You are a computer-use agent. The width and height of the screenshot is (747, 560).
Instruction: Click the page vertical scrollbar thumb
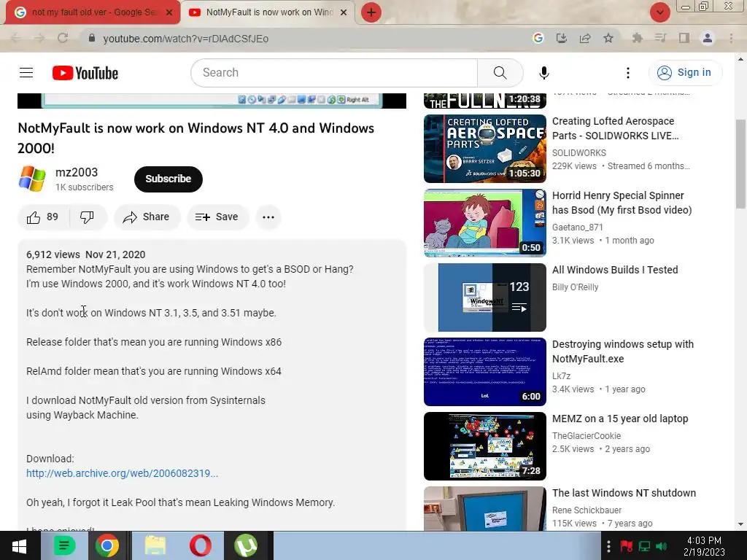[x=740, y=164]
